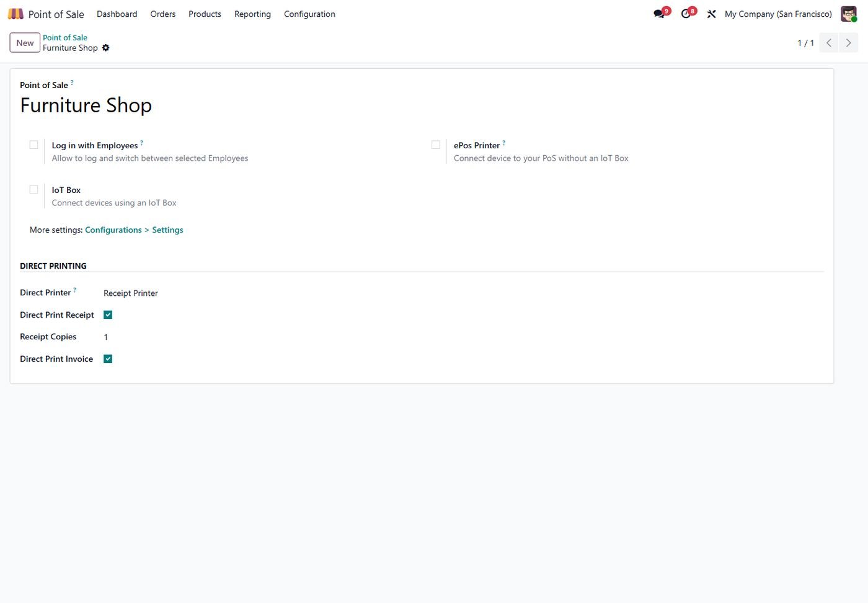Show help tooltip for Direct Printer
This screenshot has height=603, width=868.
tap(74, 290)
